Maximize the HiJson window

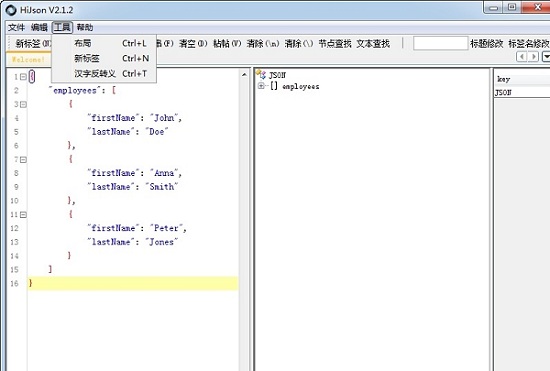pos(512,8)
